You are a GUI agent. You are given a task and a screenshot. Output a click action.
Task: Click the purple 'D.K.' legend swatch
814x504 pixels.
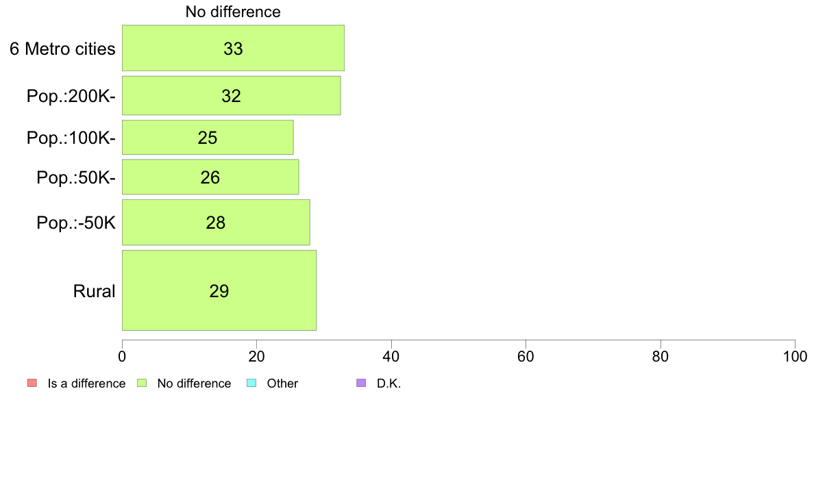tap(361, 383)
